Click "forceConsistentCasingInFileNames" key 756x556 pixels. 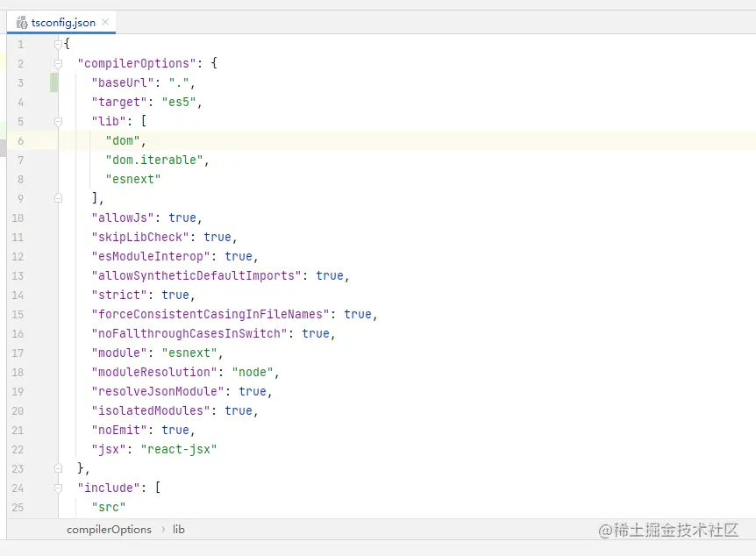click(x=210, y=315)
